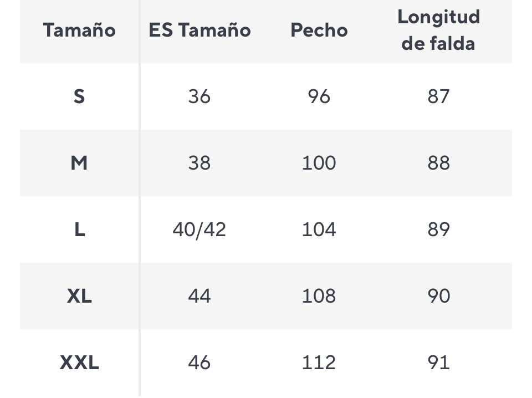The width and height of the screenshot is (532, 398).
Task: Click ES size 46 cell
Action: pos(199,363)
